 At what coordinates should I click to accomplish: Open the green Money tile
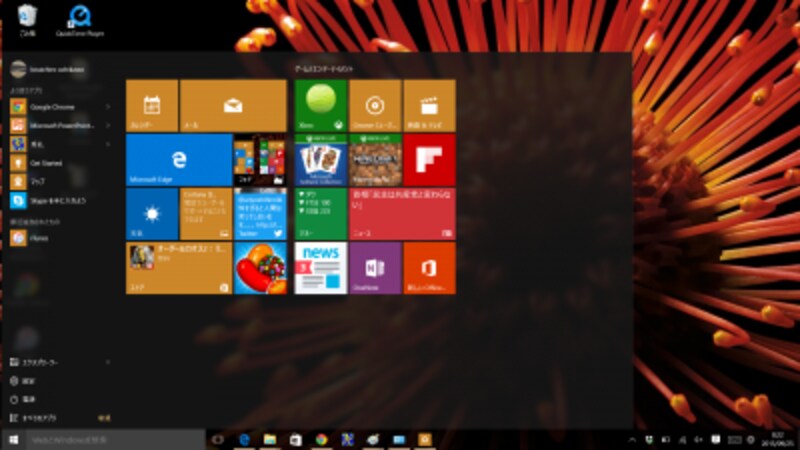pos(320,214)
